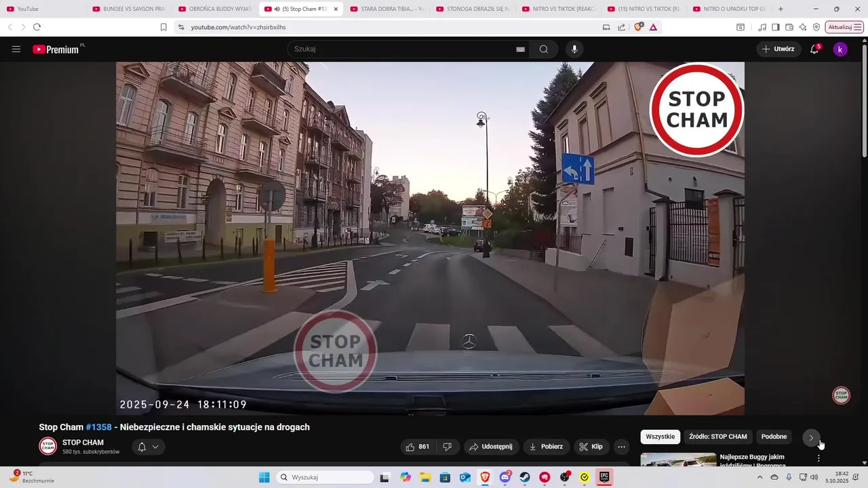The width and height of the screenshot is (868, 488).
Task: Click the Udostępnij share button
Action: pyautogui.click(x=492, y=447)
